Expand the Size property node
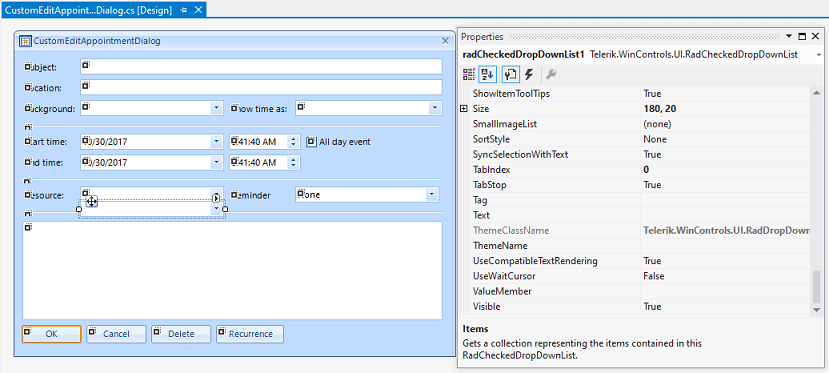Screen dimensions: 829x373 click(464, 109)
